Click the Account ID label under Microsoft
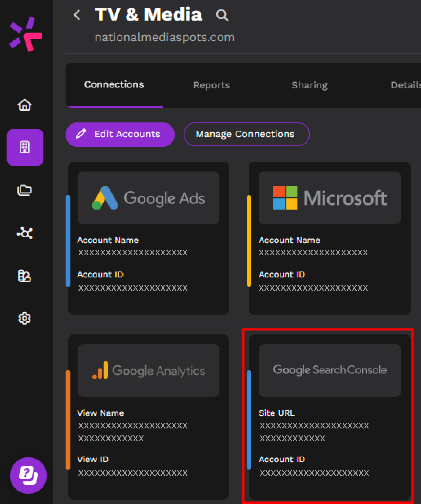 tap(282, 275)
